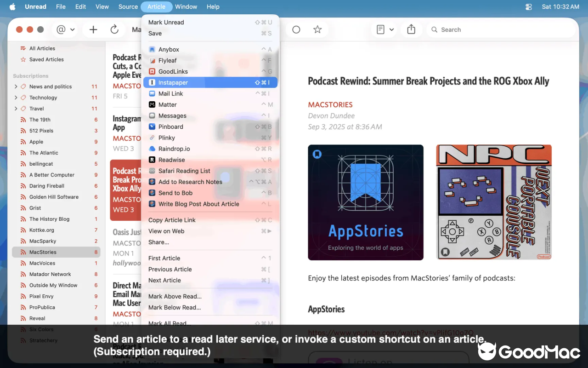This screenshot has height=368, width=588.
Task: Expand the Technology folder
Action: [x=16, y=98]
